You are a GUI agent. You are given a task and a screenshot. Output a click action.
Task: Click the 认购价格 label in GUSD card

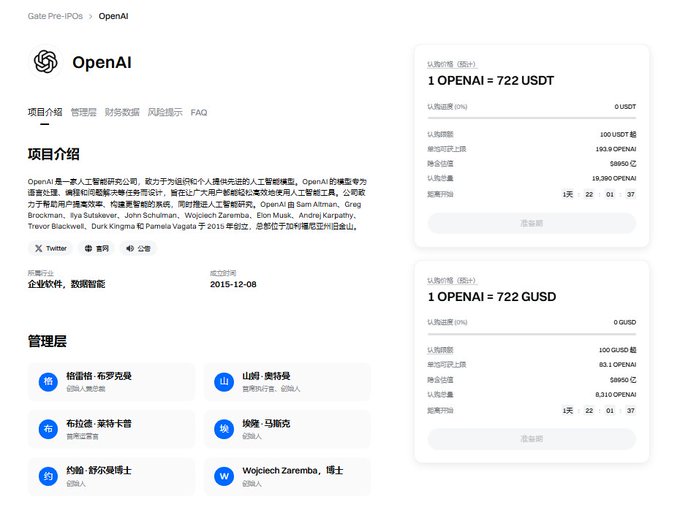(452, 280)
